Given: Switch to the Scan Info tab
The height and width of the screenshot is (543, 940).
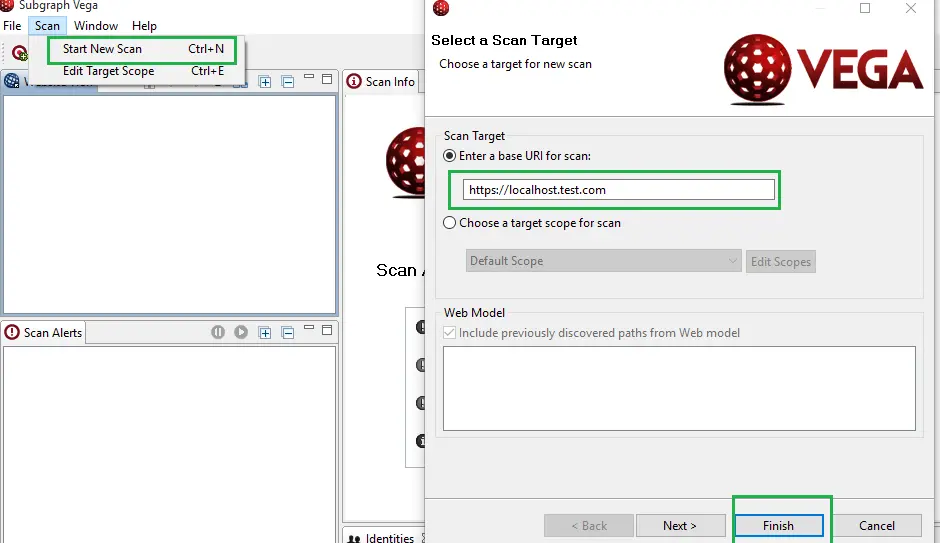Looking at the screenshot, I should (x=381, y=82).
